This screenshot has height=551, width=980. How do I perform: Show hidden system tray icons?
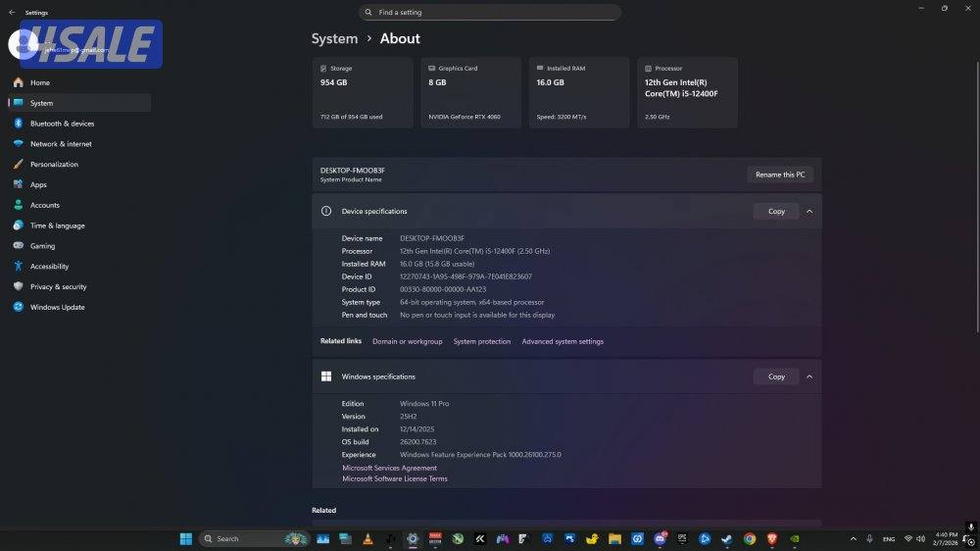(x=854, y=539)
